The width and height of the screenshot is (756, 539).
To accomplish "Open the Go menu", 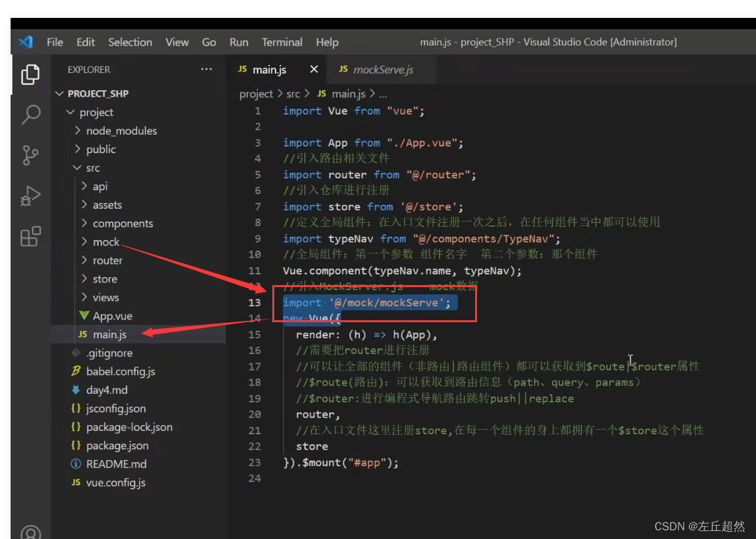I will pyautogui.click(x=209, y=42).
